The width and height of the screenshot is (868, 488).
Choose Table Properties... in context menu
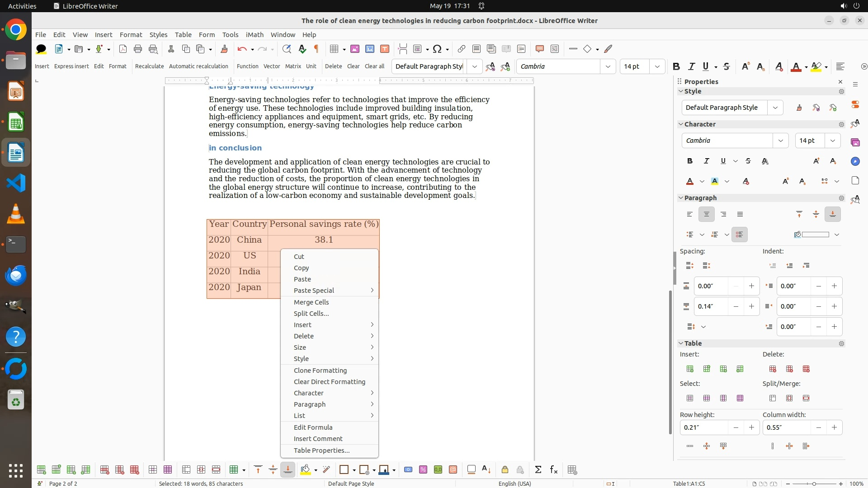tap(321, 450)
